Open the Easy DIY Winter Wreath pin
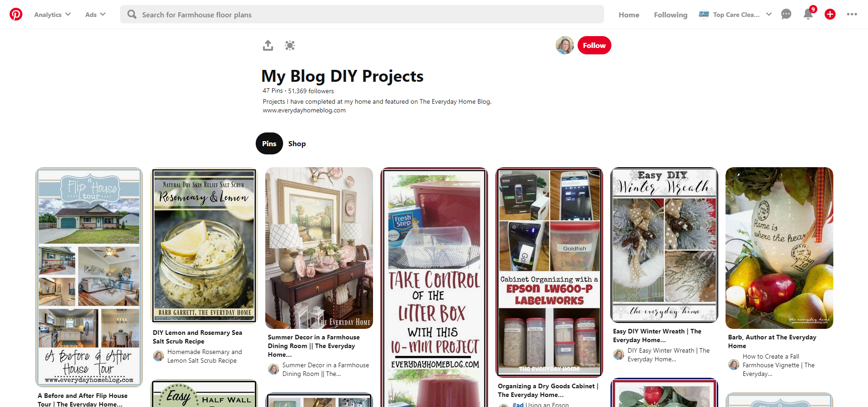The width and height of the screenshot is (868, 407). point(664,245)
